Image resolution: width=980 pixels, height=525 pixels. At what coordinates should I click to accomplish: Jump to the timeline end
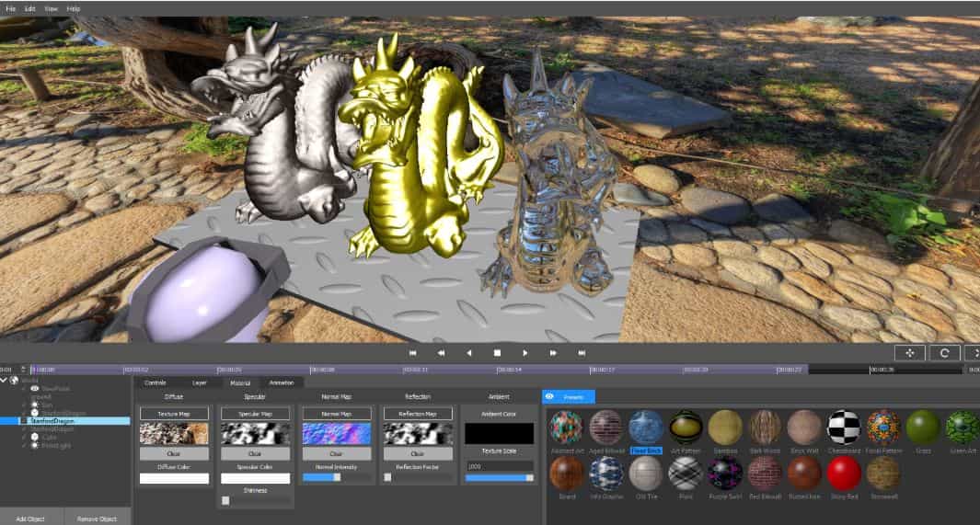582,353
